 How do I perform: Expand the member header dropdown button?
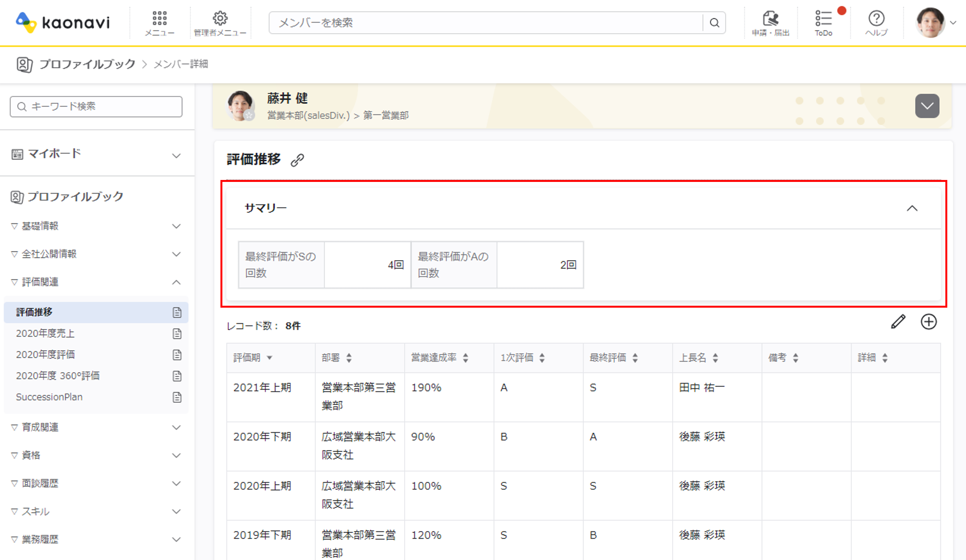pos(927,106)
